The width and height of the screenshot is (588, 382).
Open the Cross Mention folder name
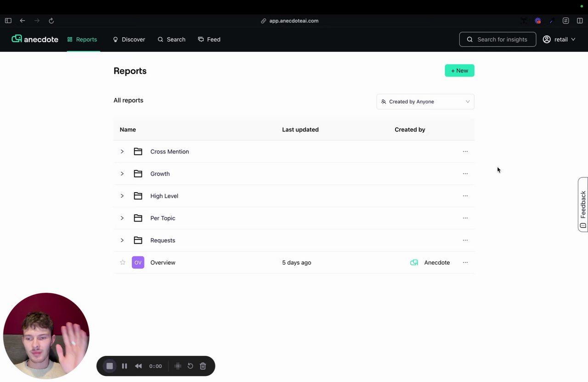(x=170, y=152)
